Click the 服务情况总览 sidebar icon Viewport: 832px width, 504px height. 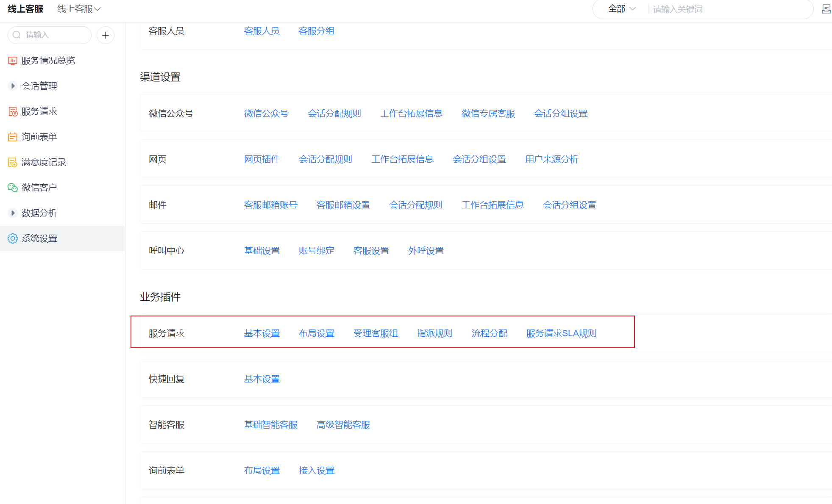tap(13, 61)
